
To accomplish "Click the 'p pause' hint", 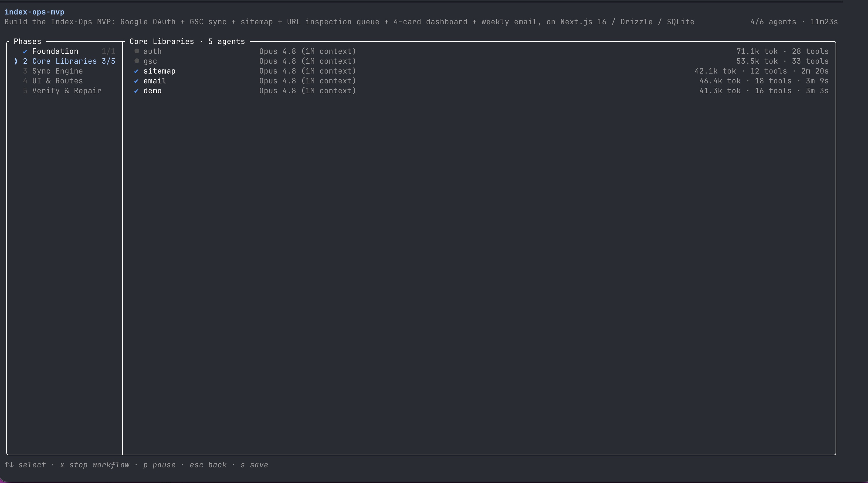I will (x=159, y=465).
